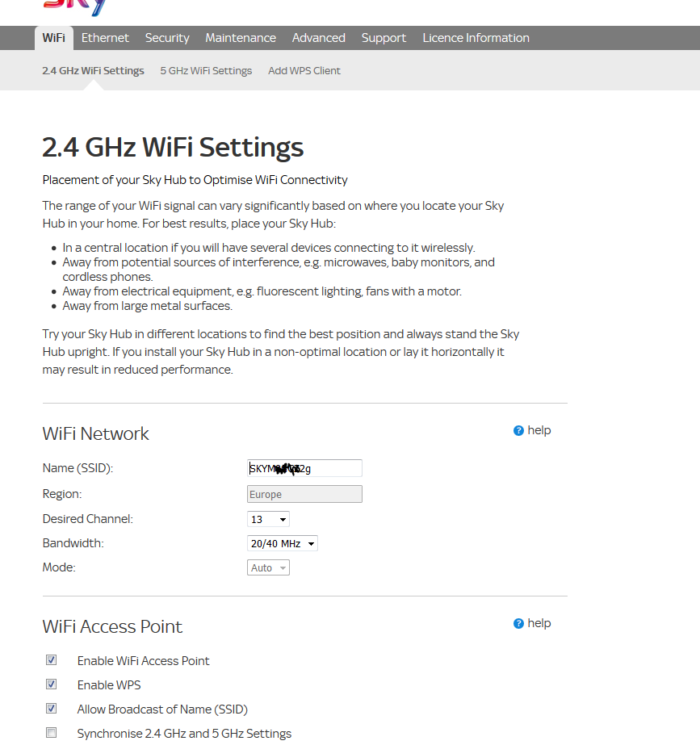700x745 pixels.
Task: Uncheck the Enable WPS checkbox
Action: click(x=52, y=684)
